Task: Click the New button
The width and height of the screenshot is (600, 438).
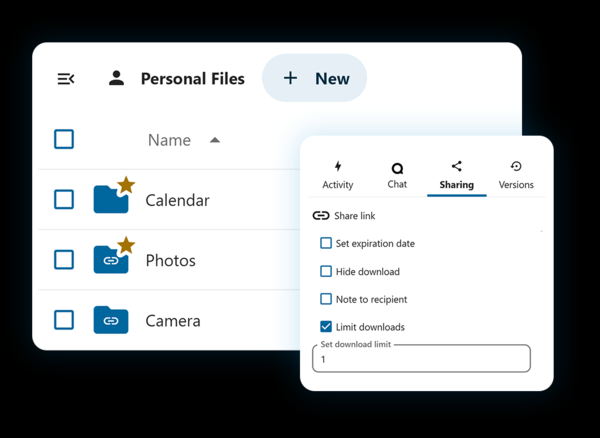Action: [314, 78]
